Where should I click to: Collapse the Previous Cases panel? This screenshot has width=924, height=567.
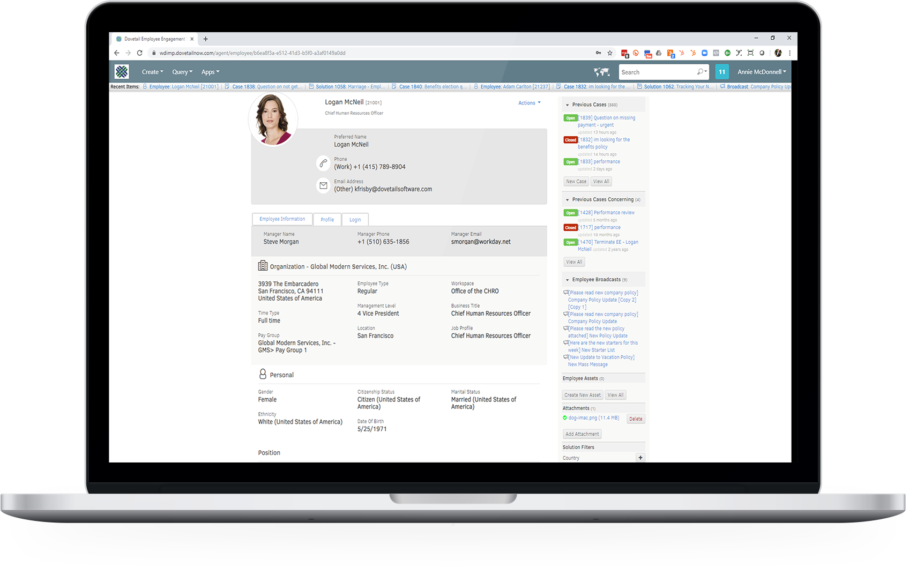(567, 104)
